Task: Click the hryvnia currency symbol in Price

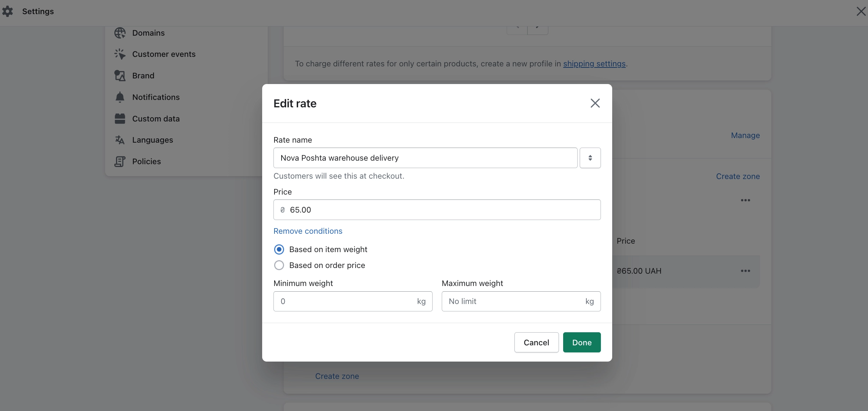Action: click(x=283, y=210)
